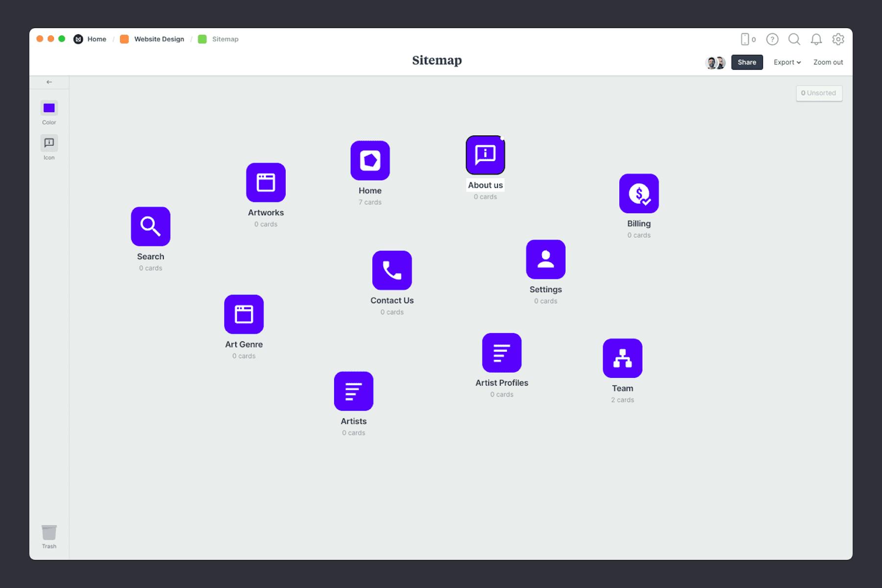Image resolution: width=882 pixels, height=588 pixels.
Task: Open the Export dropdown
Action: pyautogui.click(x=786, y=62)
